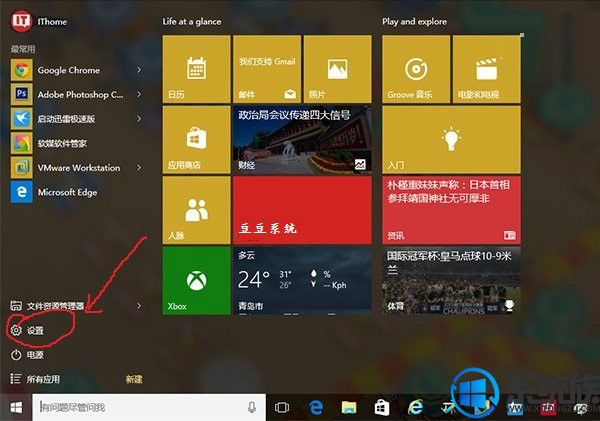Viewport: 600px width, 421px height.
Task: Open the 资讯 news tile
Action: click(452, 210)
